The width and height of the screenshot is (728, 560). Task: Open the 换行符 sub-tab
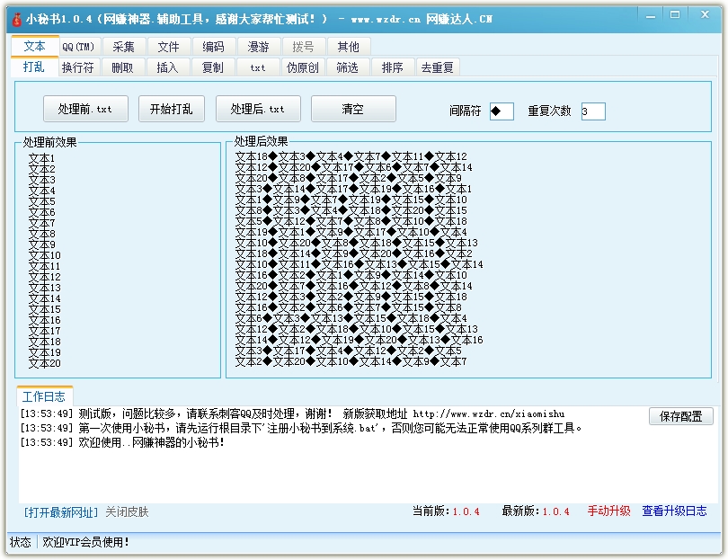point(77,67)
